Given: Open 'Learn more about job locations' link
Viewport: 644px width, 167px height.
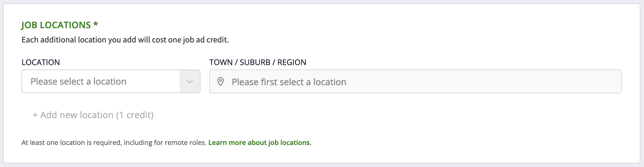Looking at the screenshot, I should (x=260, y=143).
